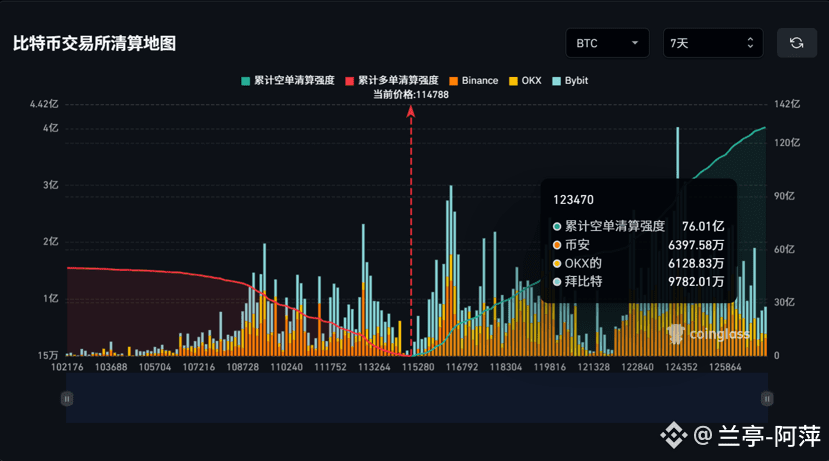The height and width of the screenshot is (461, 829).
Task: Click left y-axis label 15万
Action: [x=48, y=355]
